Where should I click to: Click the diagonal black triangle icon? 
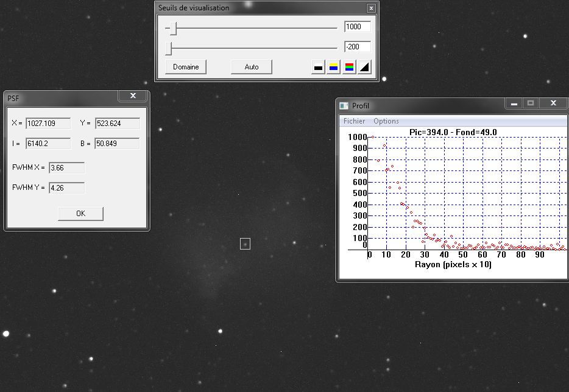364,67
